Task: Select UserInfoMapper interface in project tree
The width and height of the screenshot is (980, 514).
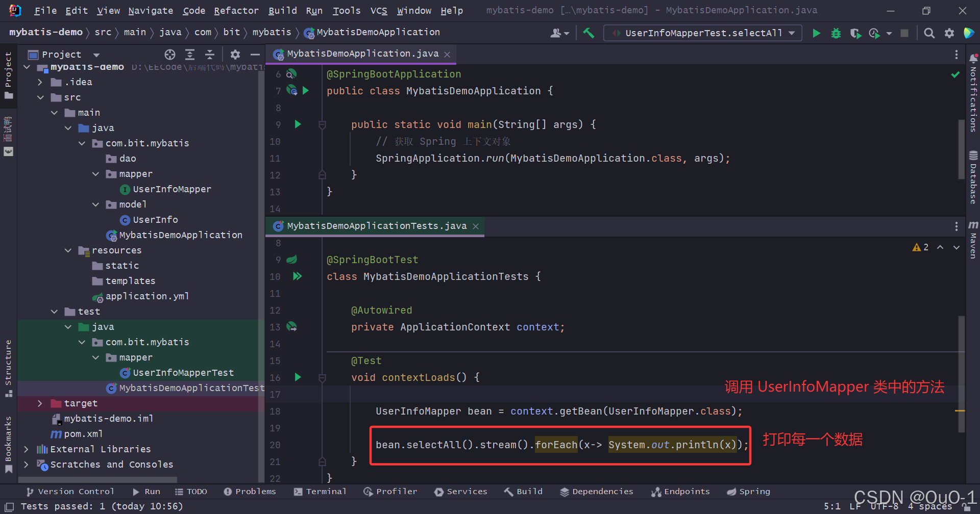Action: (x=171, y=189)
